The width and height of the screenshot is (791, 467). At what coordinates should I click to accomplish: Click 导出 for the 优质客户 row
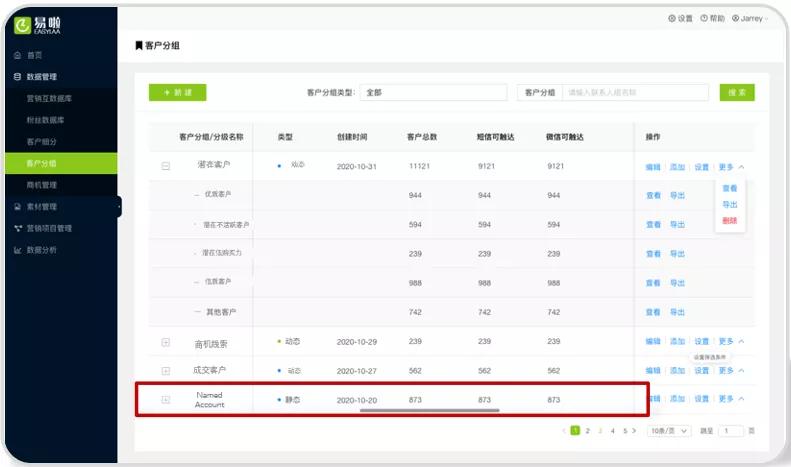[677, 195]
